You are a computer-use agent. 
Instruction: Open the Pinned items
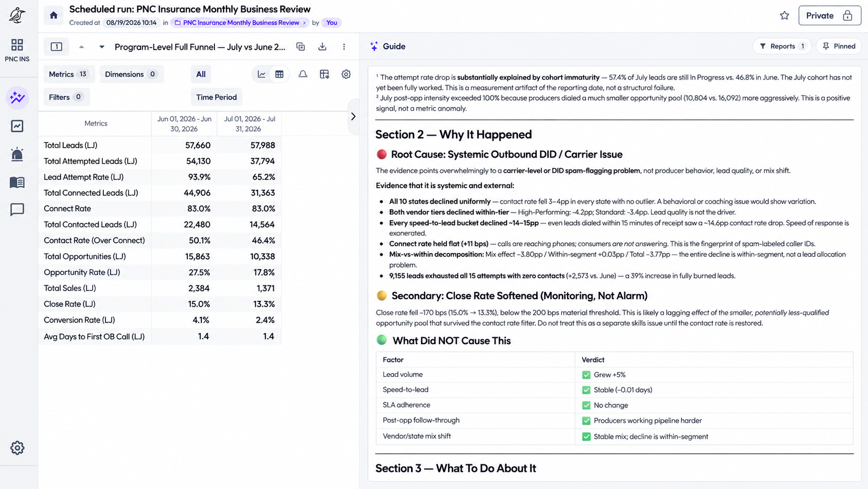[x=839, y=46]
